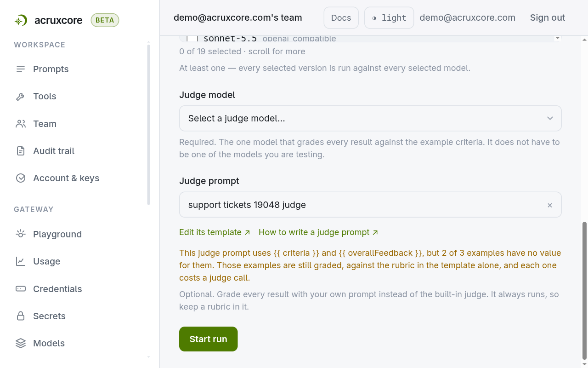Open the Credentials page

click(57, 289)
